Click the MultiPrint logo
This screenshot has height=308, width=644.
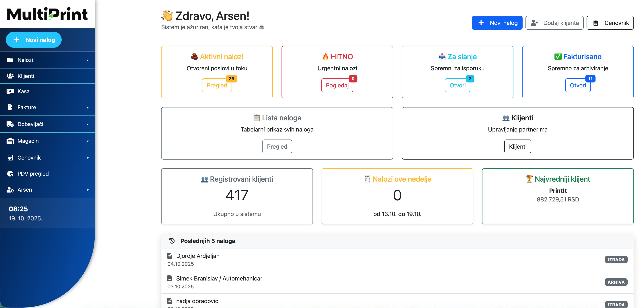click(x=47, y=14)
